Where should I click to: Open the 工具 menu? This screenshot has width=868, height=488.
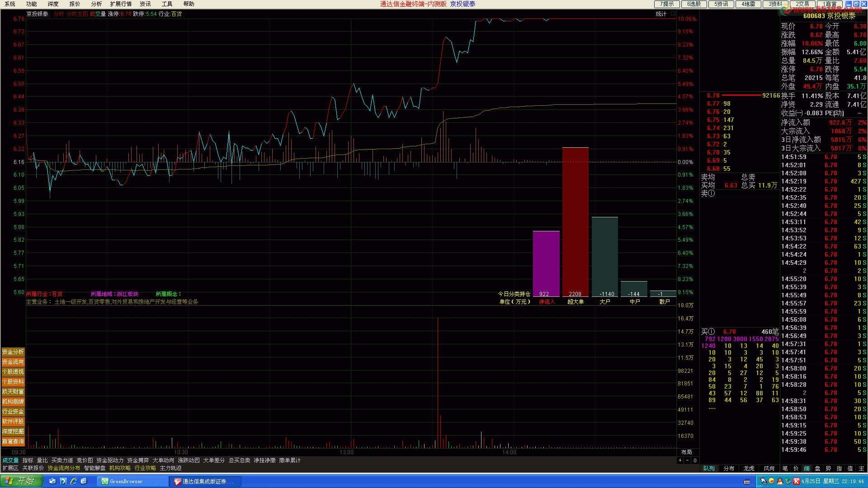167,4
